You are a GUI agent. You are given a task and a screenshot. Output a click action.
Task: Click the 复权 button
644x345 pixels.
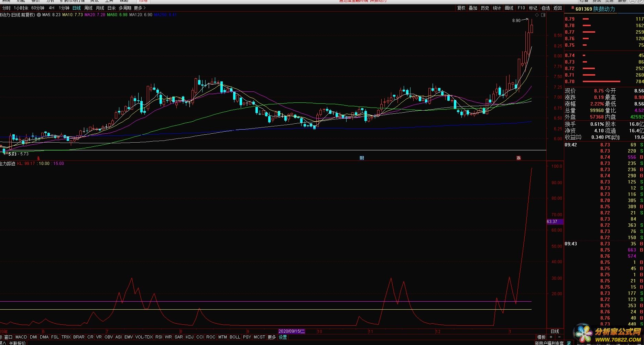click(x=461, y=8)
